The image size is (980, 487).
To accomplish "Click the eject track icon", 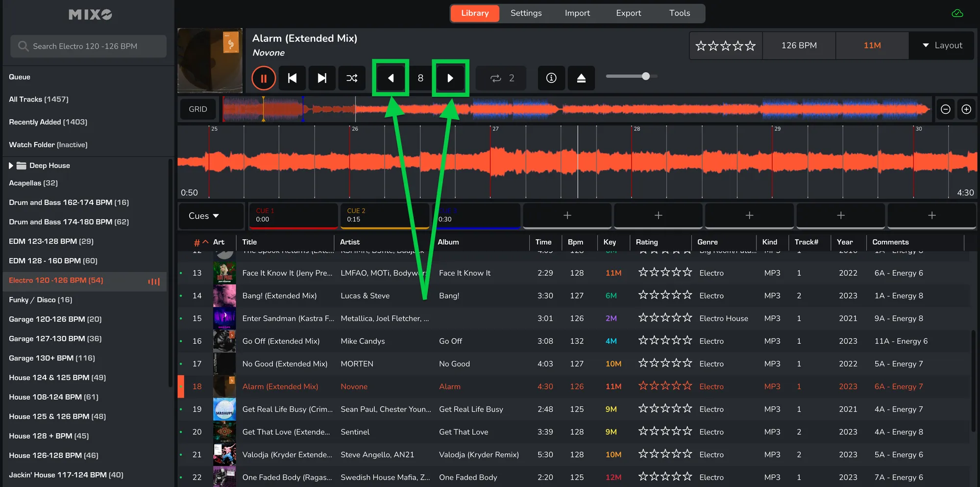I will click(x=581, y=78).
